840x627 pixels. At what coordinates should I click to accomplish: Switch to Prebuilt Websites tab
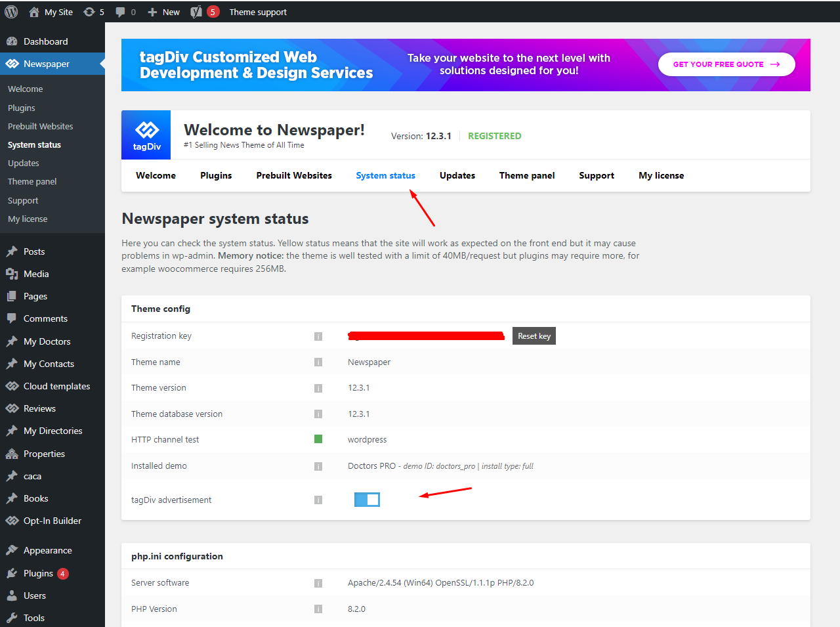coord(294,175)
